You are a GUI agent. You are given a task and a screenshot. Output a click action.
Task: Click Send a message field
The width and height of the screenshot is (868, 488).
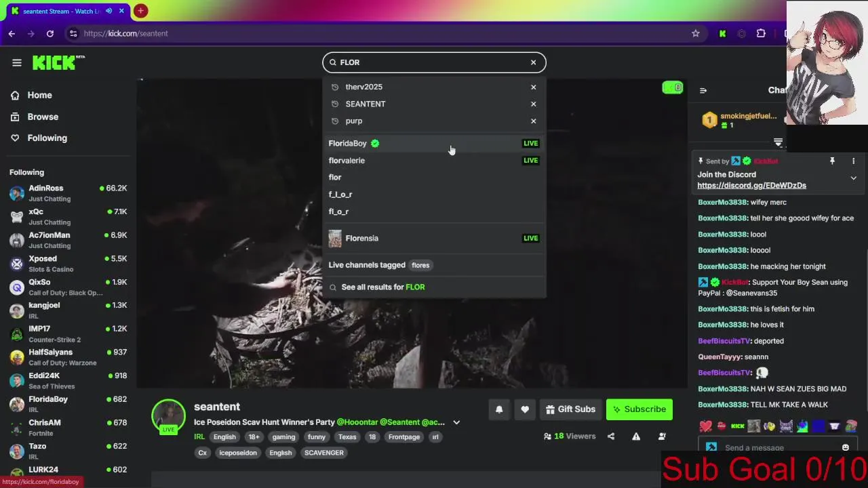pyautogui.click(x=776, y=447)
